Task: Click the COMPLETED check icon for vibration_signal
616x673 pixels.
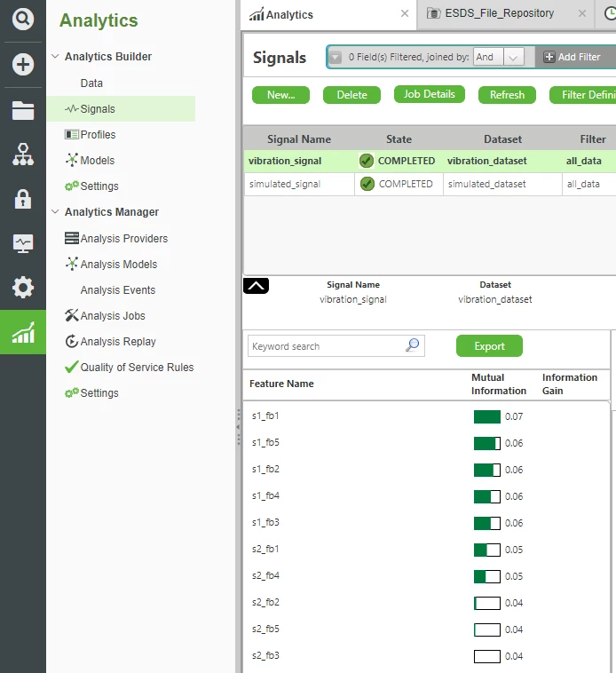Action: (x=367, y=161)
